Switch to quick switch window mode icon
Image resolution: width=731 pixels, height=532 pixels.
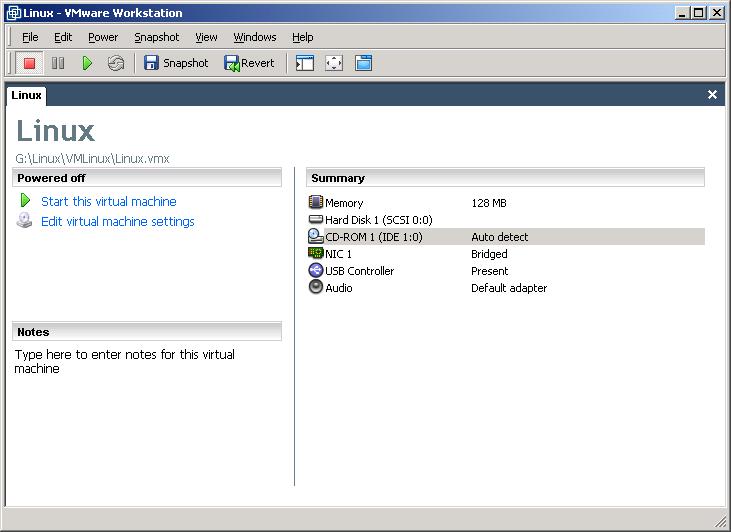pyautogui.click(x=363, y=63)
